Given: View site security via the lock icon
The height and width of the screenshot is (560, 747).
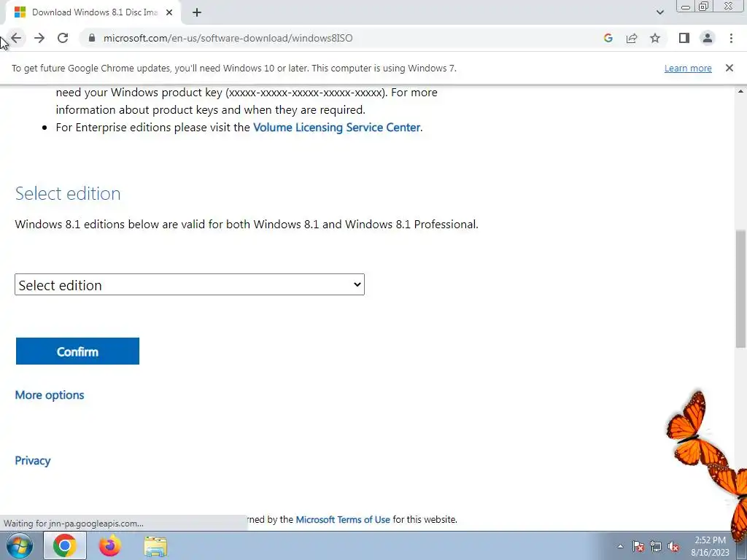Looking at the screenshot, I should click(92, 38).
